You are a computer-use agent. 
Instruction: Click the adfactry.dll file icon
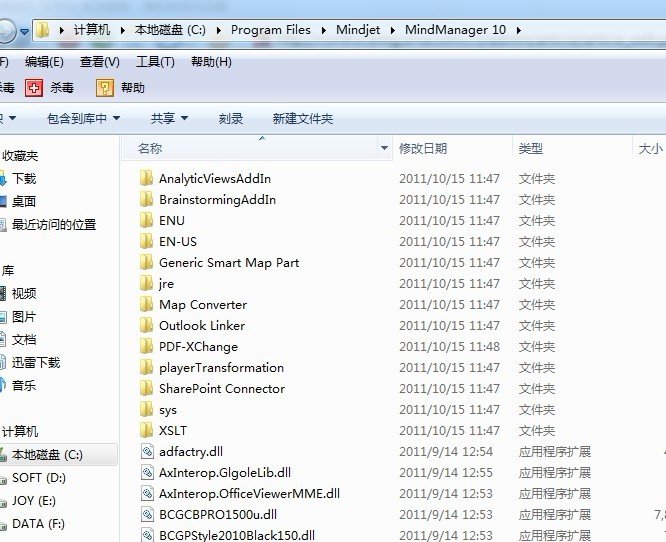tap(147, 452)
